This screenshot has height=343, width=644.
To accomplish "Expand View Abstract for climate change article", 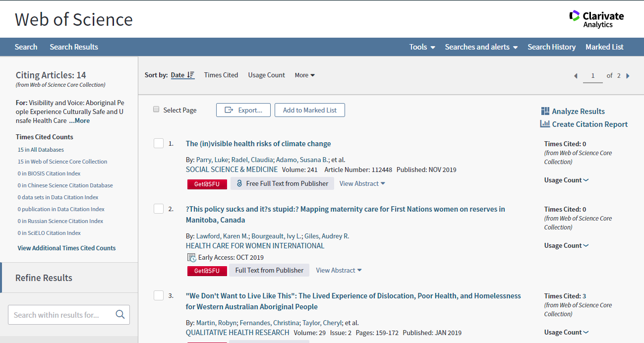I will click(362, 183).
